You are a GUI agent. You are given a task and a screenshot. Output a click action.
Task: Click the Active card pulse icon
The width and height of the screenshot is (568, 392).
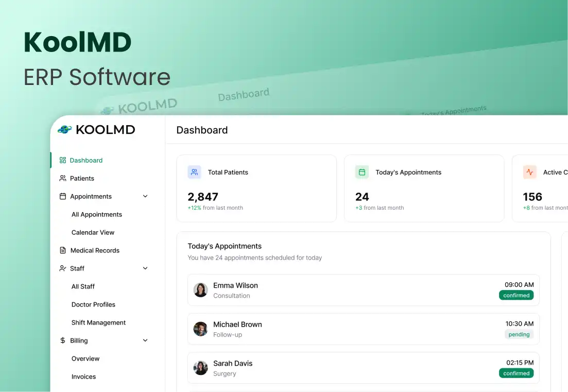click(x=529, y=172)
